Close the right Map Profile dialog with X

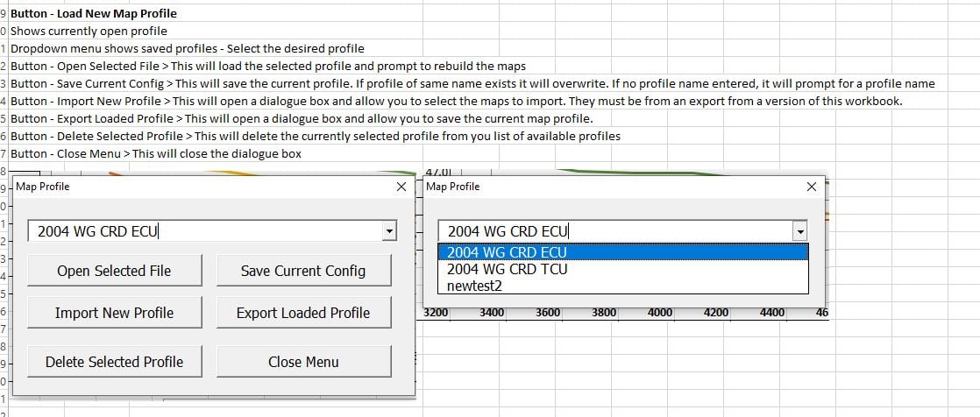[x=811, y=187]
